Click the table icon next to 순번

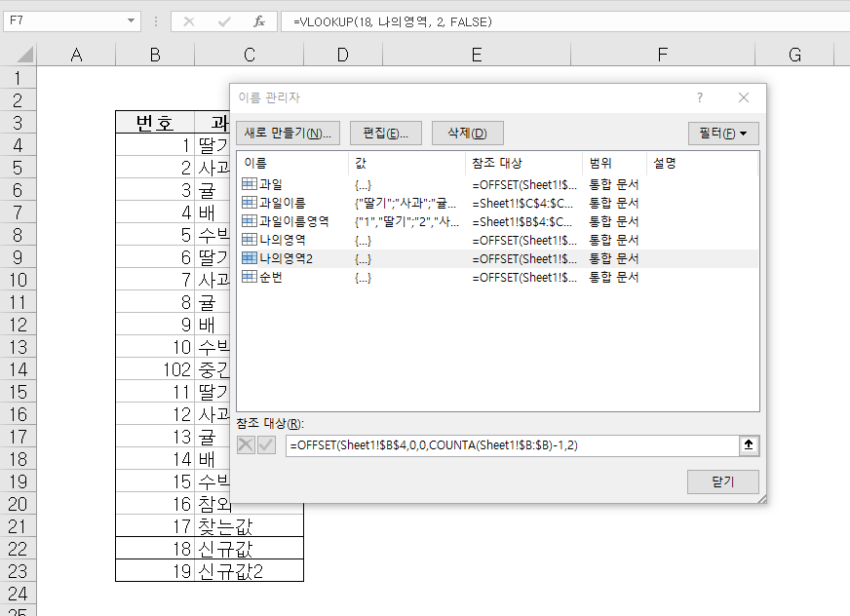[x=250, y=277]
